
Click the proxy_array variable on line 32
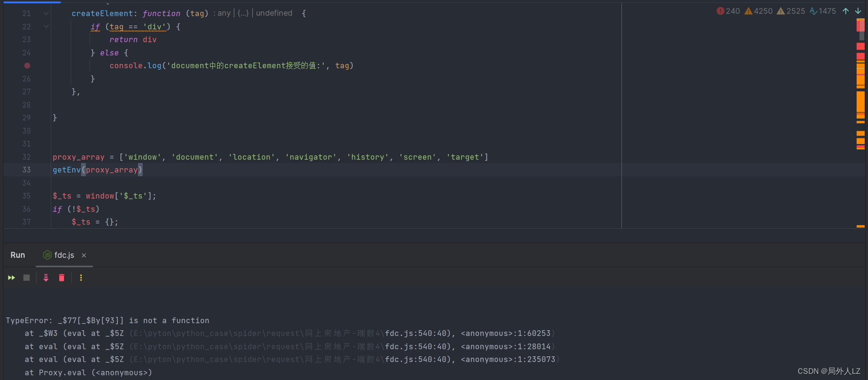(79, 157)
